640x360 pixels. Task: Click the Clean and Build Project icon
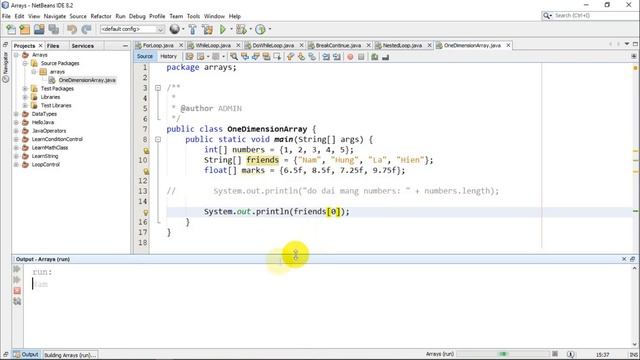tap(207, 29)
